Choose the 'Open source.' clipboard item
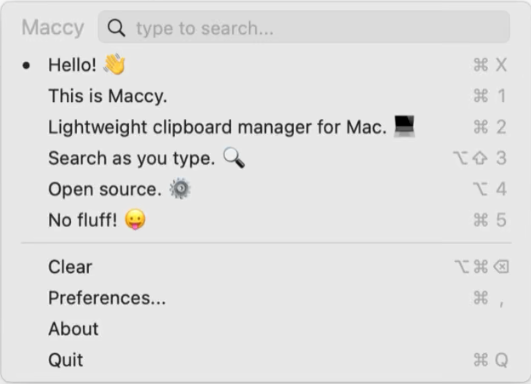 tap(266, 189)
